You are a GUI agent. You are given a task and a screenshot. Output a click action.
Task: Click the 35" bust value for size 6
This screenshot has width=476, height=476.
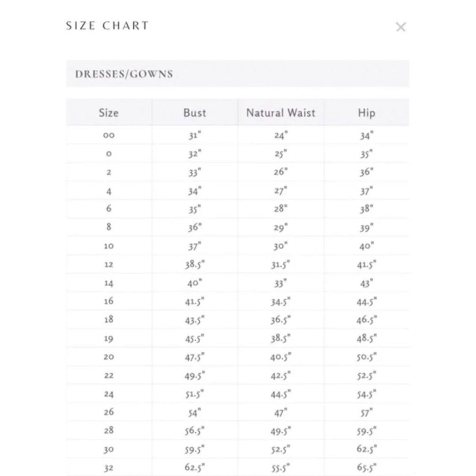(195, 209)
